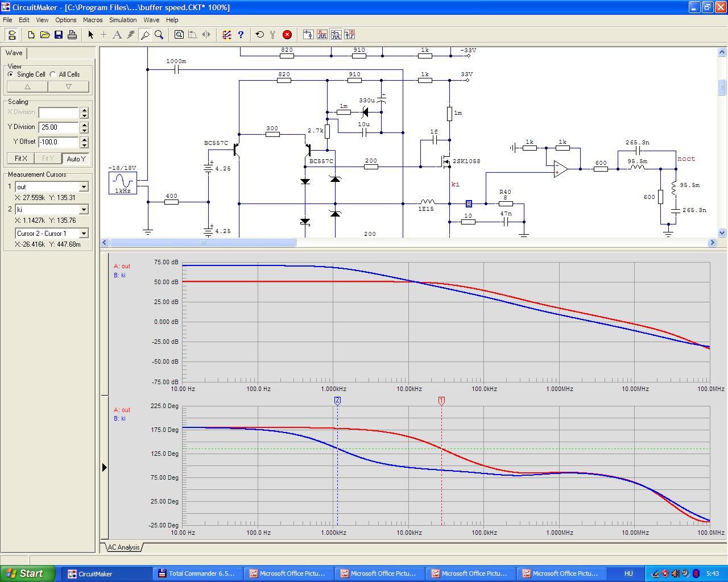
Task: Switch to the AC Analysis tab
Action: (123, 547)
